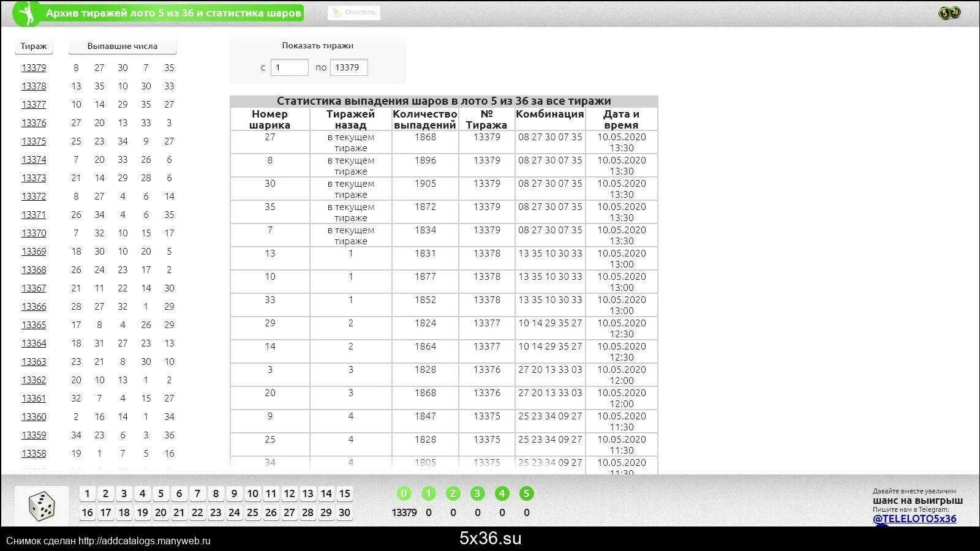Click the Номер шарика column header

270,119
